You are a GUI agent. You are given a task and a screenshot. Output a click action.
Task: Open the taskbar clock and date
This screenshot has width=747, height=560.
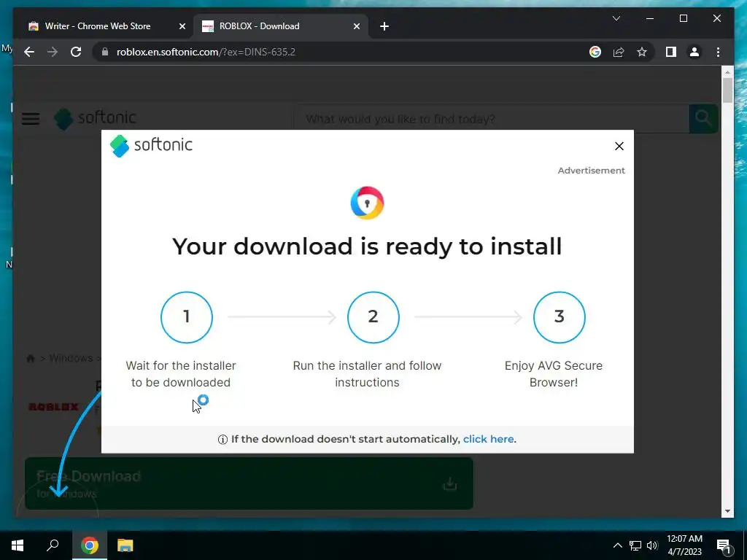coord(684,545)
